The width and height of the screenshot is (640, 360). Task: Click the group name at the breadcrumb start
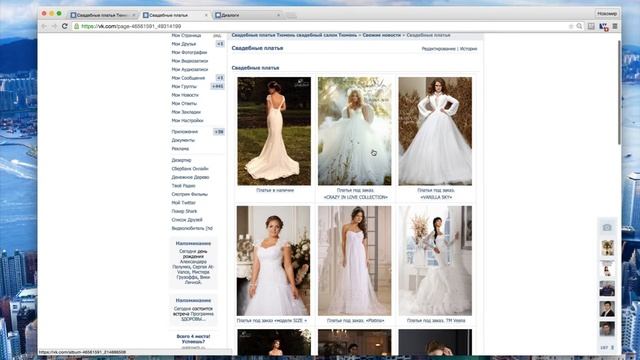[294, 36]
